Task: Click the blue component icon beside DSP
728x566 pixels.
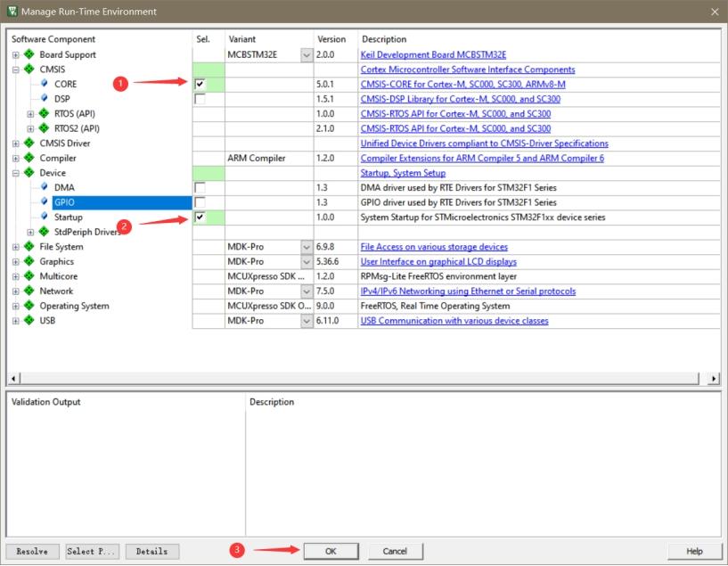Action: (44, 98)
